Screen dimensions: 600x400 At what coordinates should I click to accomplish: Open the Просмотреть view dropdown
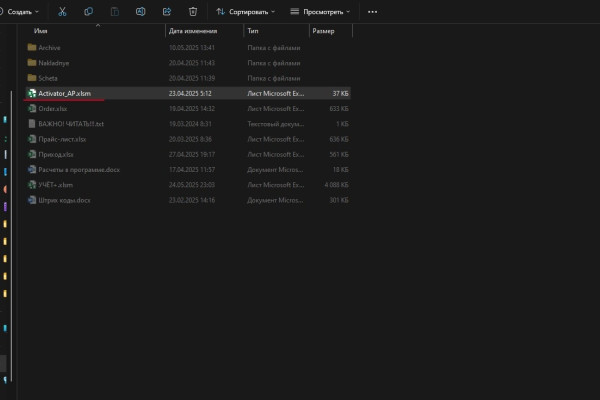coord(320,12)
